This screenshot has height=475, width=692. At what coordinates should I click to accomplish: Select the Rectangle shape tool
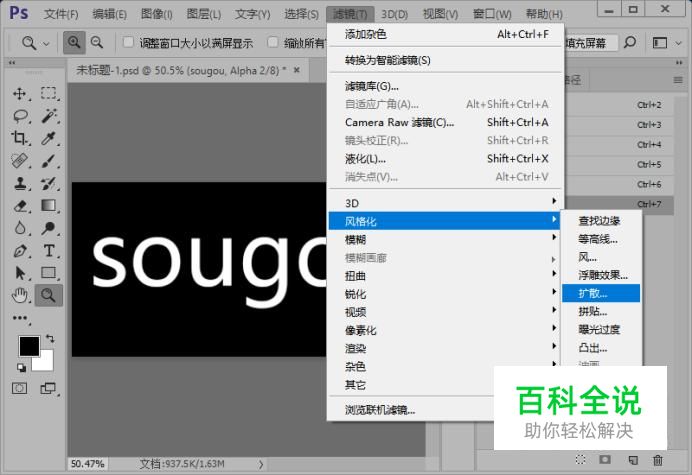point(49,273)
